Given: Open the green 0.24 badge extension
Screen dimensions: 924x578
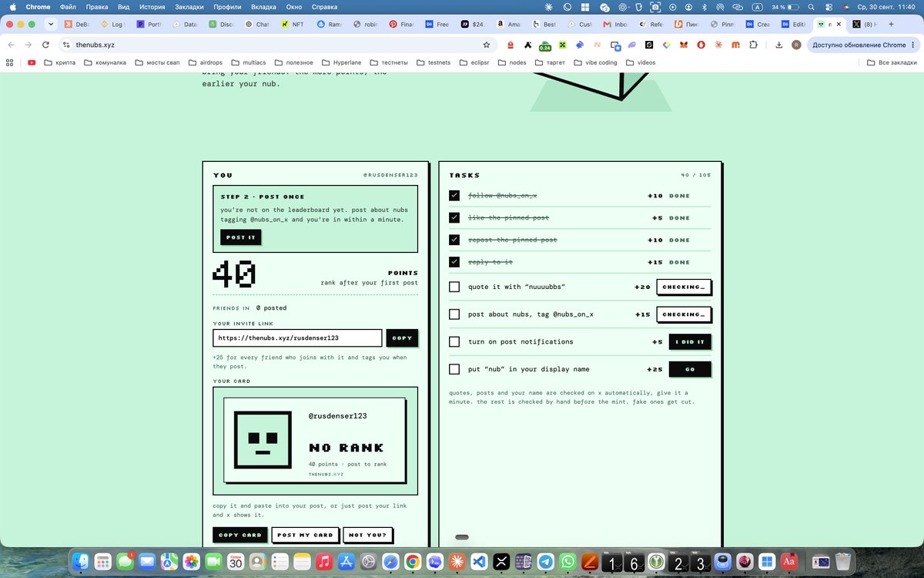Looking at the screenshot, I should [x=545, y=45].
